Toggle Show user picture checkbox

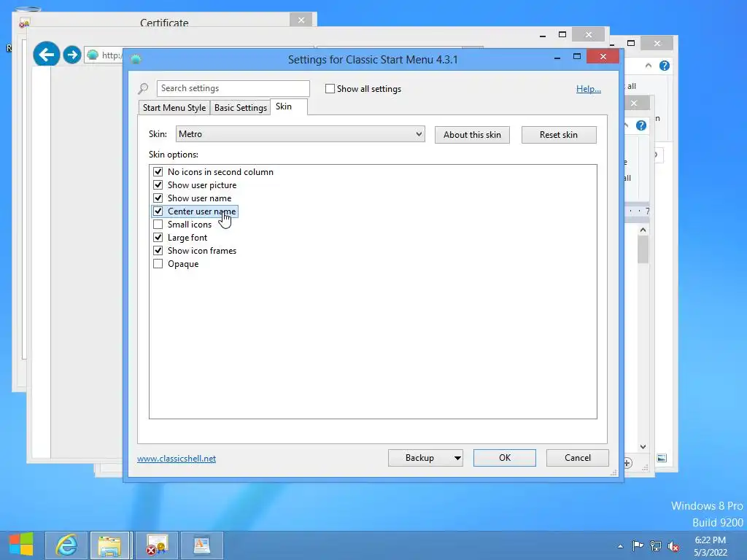click(x=158, y=184)
